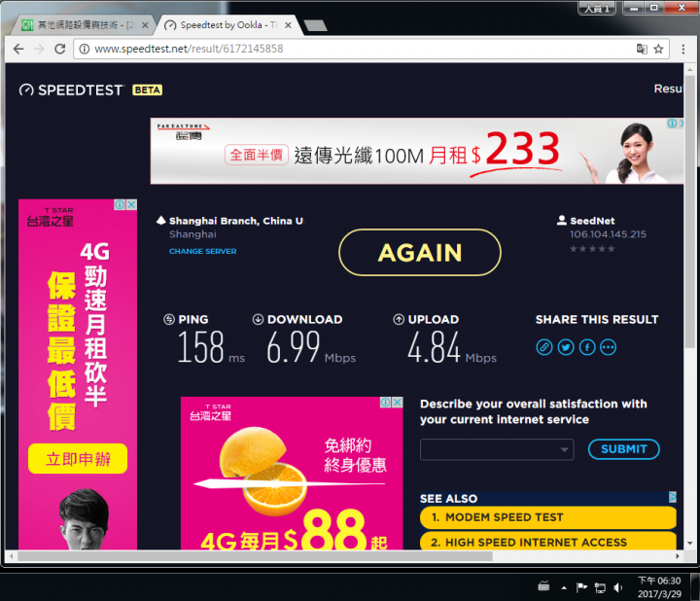
Task: Click the SeedNet provider name
Action: point(592,221)
